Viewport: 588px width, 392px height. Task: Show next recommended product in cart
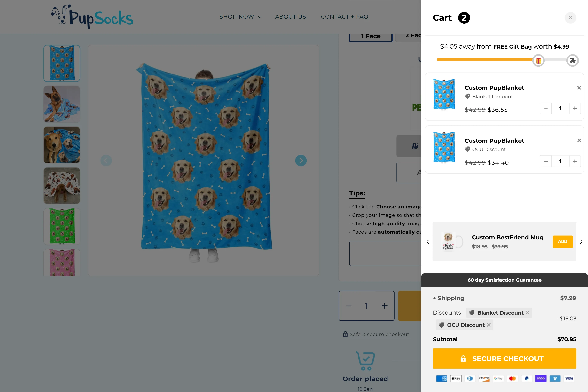click(x=581, y=242)
